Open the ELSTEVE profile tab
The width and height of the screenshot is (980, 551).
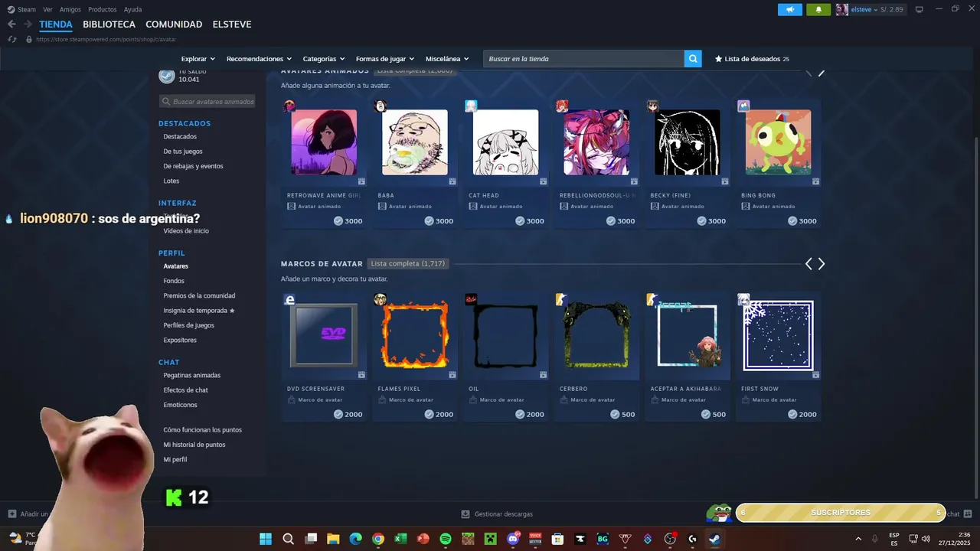pos(232,24)
